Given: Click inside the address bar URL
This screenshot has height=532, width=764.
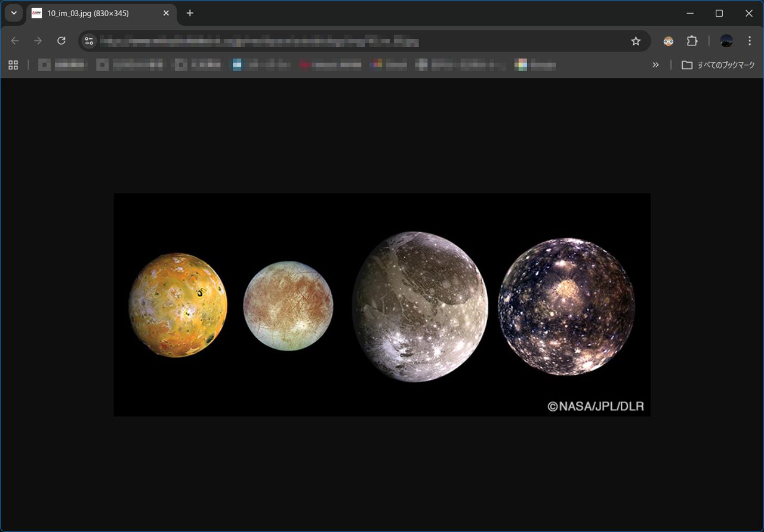Looking at the screenshot, I should [298, 41].
